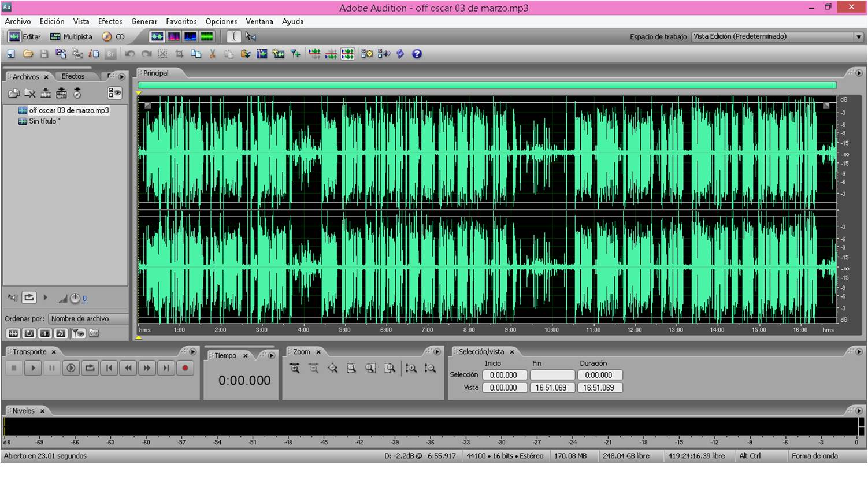Open Espacio de trabajo dropdown
Screen dimensions: 868x494
pos(777,36)
